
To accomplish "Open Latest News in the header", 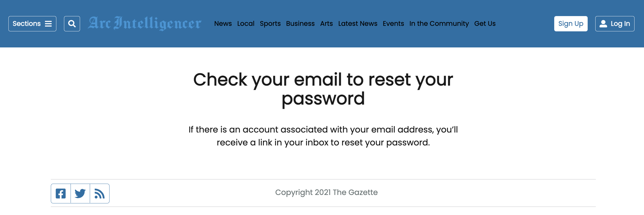I will (358, 23).
